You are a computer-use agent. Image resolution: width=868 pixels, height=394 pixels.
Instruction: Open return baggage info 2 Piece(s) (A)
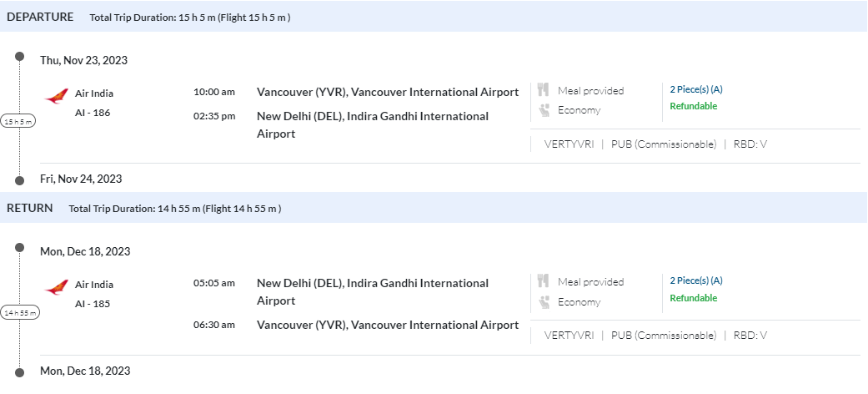[x=696, y=280]
